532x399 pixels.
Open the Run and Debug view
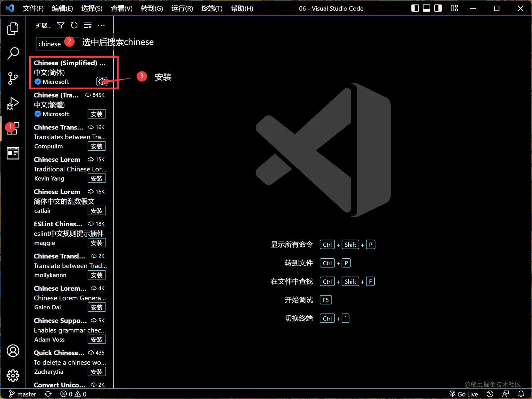13,103
